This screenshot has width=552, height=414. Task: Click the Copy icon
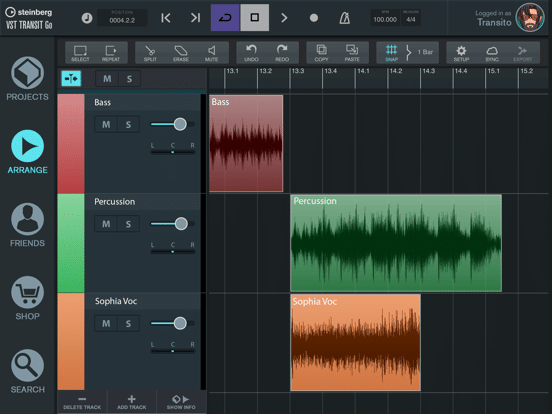321,53
